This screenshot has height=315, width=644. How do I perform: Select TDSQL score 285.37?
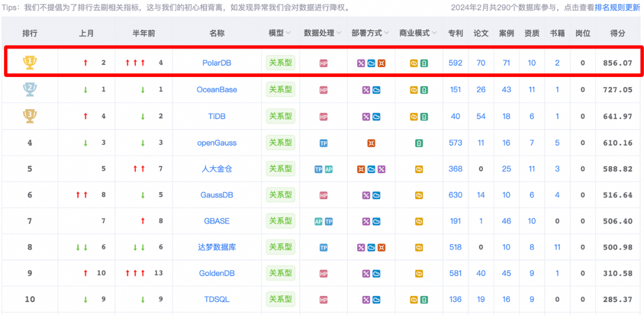(x=618, y=300)
